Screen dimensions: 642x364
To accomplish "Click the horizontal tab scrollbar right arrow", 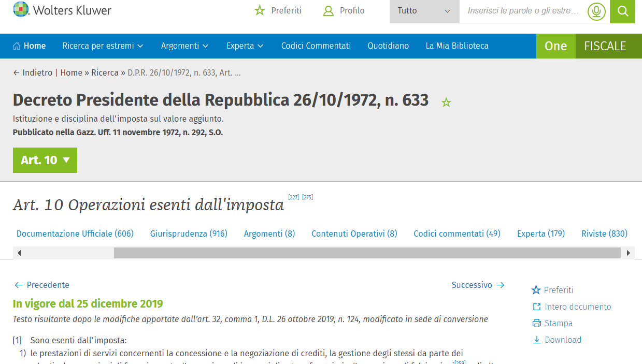I will point(628,253).
